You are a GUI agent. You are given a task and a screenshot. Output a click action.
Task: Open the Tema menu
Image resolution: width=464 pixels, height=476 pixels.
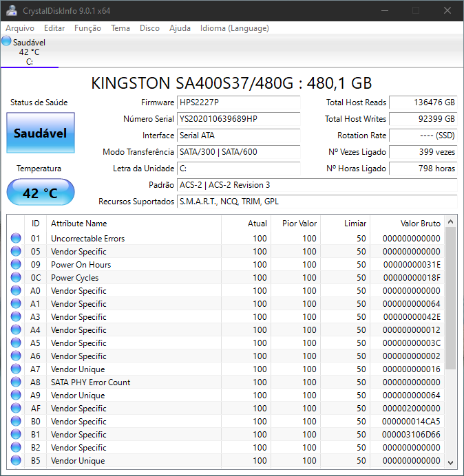tap(120, 28)
